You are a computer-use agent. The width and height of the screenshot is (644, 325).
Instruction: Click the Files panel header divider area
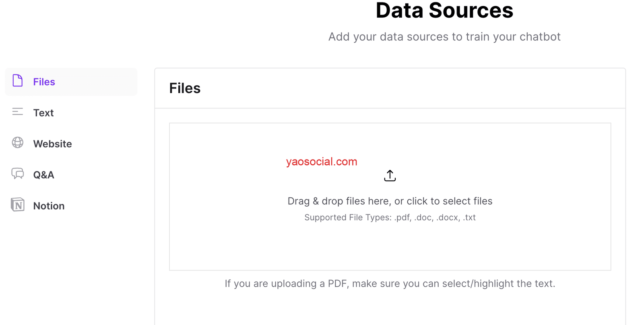(x=390, y=108)
